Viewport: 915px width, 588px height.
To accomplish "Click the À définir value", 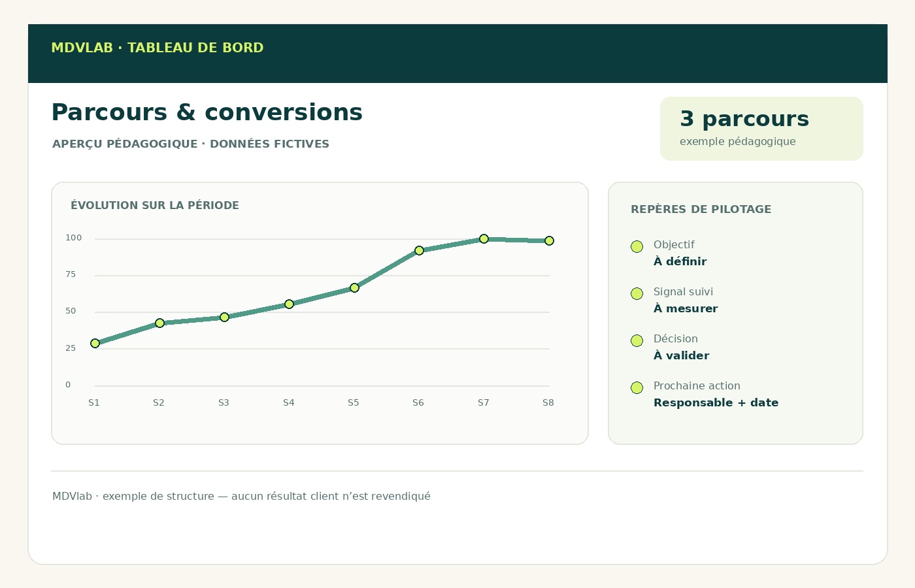I will pos(680,261).
